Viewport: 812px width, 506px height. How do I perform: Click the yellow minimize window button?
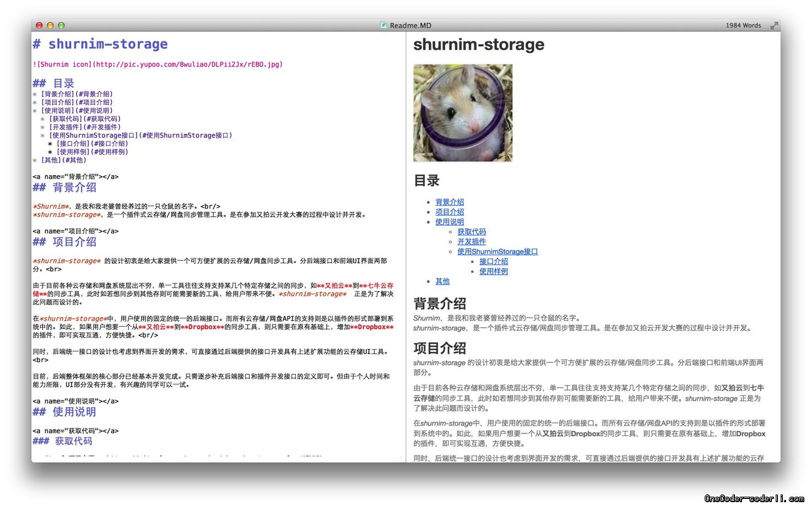click(x=50, y=25)
